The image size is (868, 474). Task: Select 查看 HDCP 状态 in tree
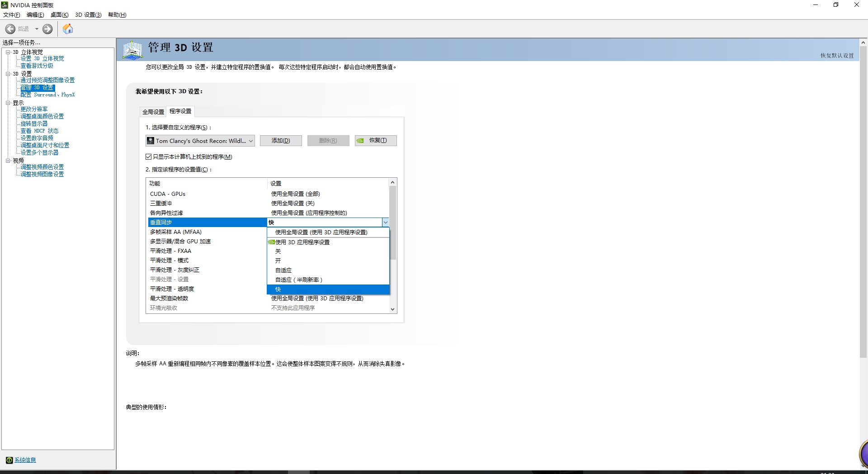tap(40, 131)
